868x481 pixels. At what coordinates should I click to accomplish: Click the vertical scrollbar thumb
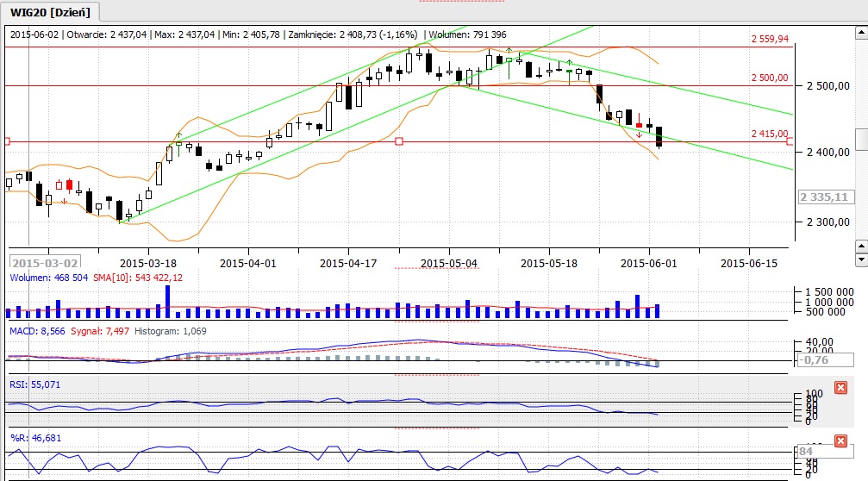[861, 140]
